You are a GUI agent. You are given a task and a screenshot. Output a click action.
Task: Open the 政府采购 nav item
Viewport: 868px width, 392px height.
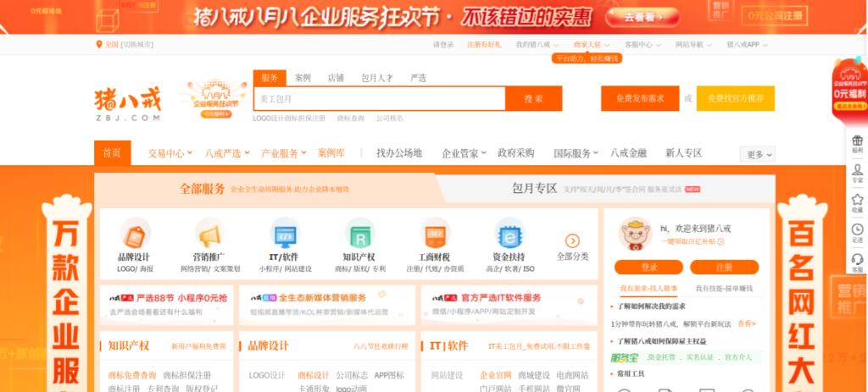[x=516, y=153]
